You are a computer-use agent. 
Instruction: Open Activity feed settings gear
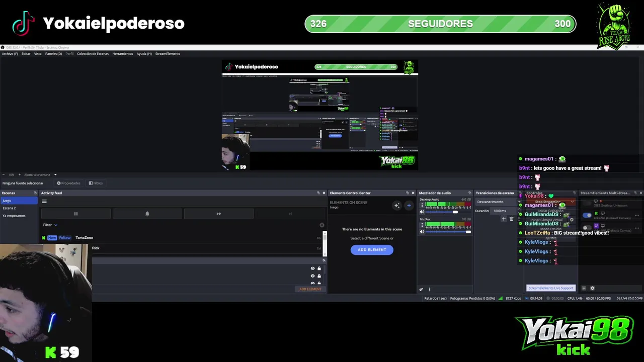pyautogui.click(x=322, y=225)
